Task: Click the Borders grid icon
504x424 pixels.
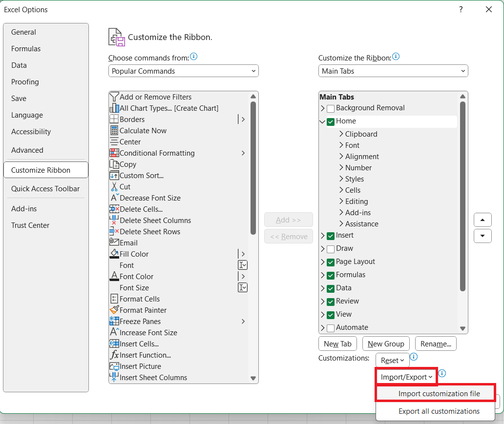Action: pos(114,119)
